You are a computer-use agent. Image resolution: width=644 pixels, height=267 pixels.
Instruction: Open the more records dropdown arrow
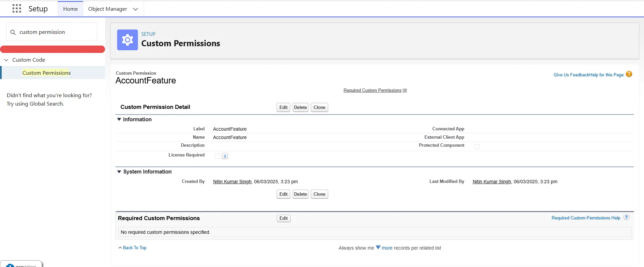[x=378, y=248]
